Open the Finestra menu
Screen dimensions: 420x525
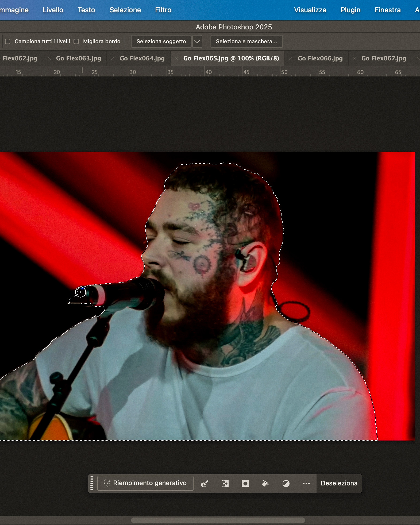(x=388, y=10)
